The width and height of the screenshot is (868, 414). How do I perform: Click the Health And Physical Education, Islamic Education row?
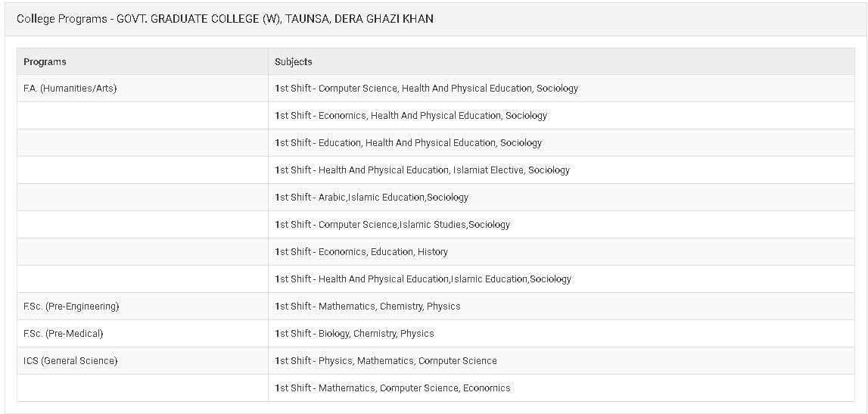(x=423, y=279)
